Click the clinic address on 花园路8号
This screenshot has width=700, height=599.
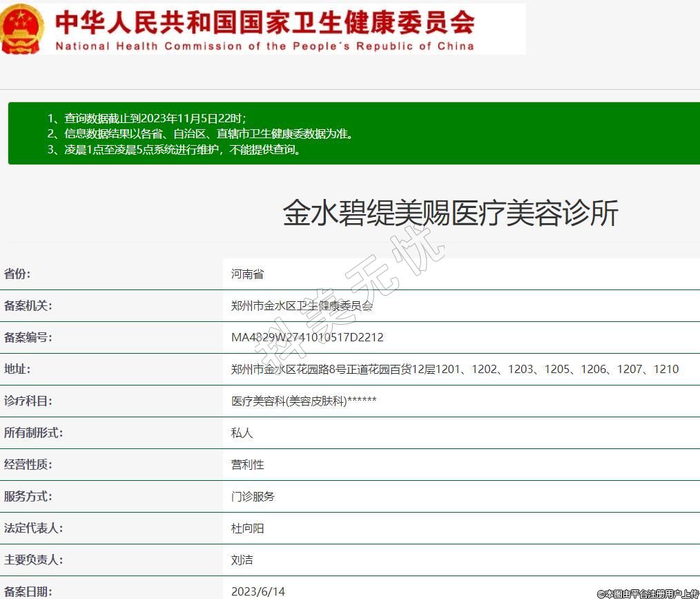tap(454, 370)
